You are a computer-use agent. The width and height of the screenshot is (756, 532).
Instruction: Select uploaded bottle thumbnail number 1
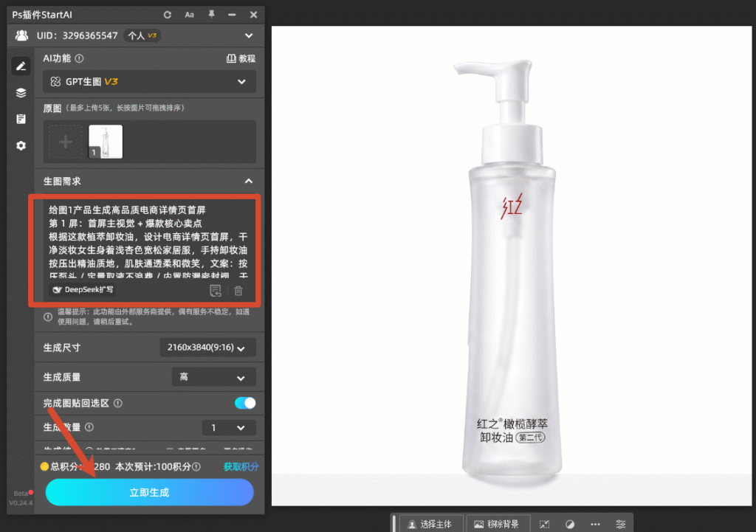tap(106, 142)
